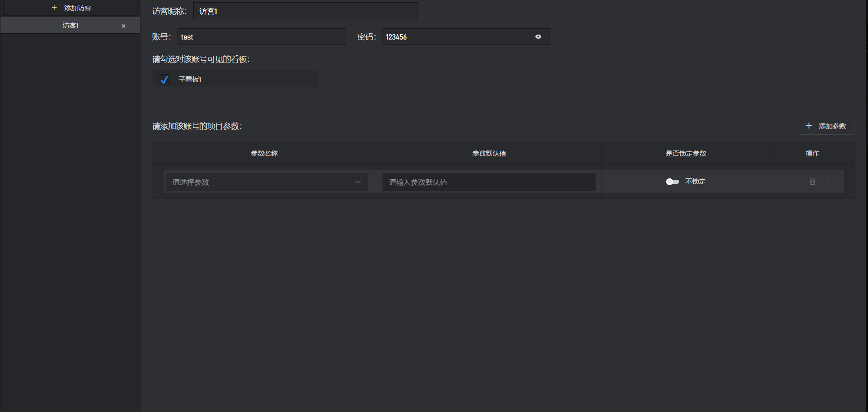The width and height of the screenshot is (868, 412).
Task: Click the 添加访客 button
Action: tap(71, 8)
